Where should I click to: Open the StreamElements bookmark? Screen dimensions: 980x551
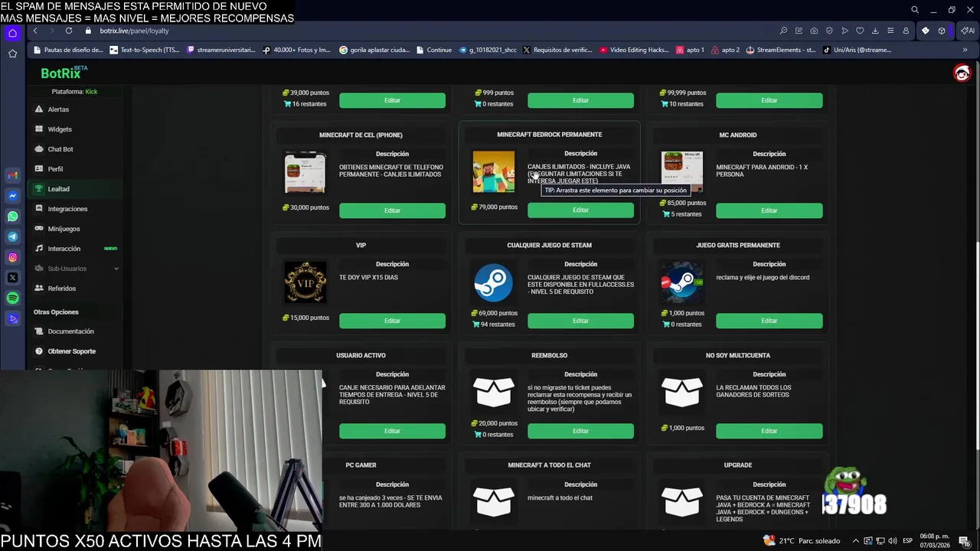click(780, 50)
